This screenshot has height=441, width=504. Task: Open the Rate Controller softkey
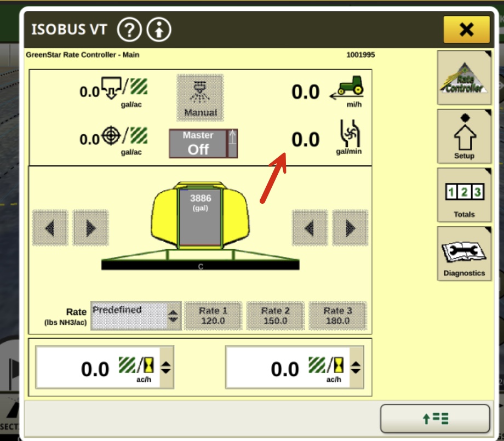[x=464, y=77]
